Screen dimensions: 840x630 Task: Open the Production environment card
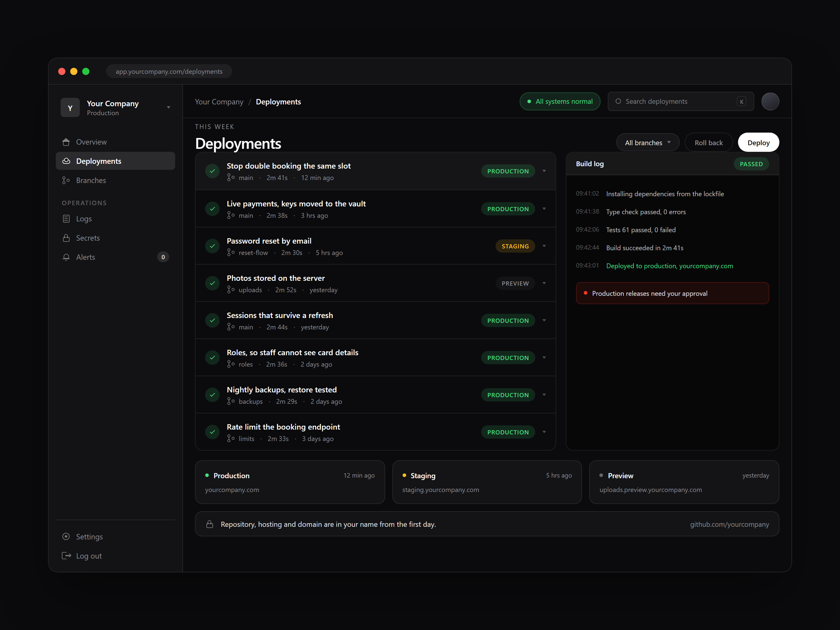point(290,482)
